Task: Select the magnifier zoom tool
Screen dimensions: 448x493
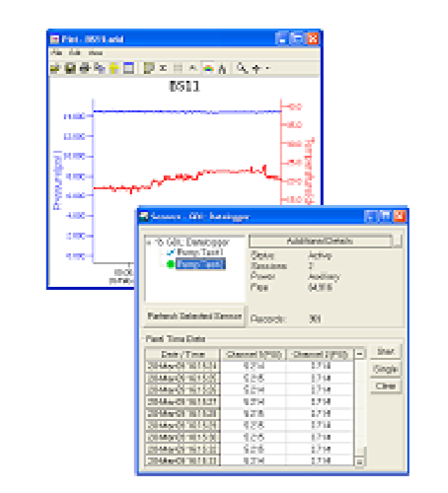Action: point(243,68)
